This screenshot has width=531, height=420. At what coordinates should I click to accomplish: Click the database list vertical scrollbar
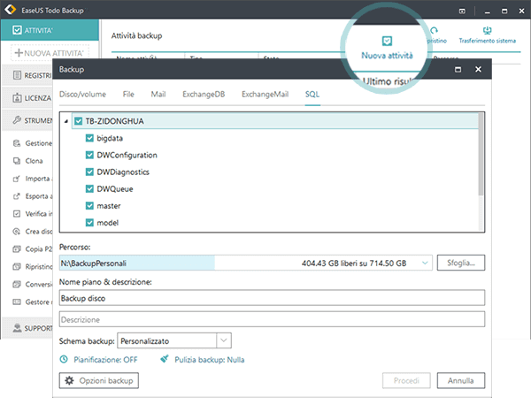coord(481,155)
